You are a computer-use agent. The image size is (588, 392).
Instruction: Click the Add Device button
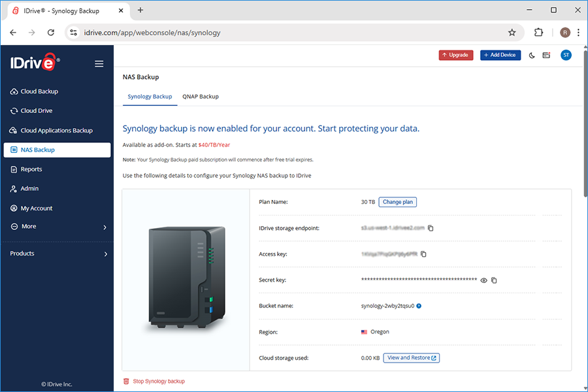point(500,55)
